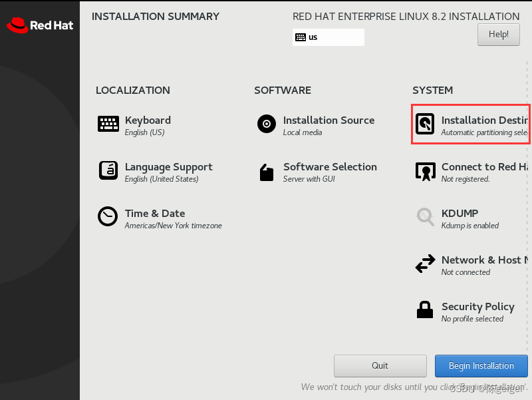Click the Language Support icon

(x=108, y=170)
